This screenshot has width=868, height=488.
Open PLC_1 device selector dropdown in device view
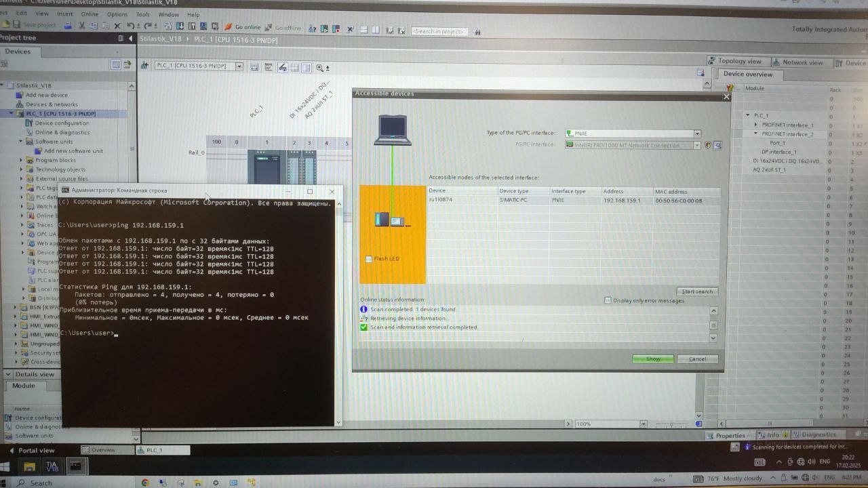[x=239, y=66]
